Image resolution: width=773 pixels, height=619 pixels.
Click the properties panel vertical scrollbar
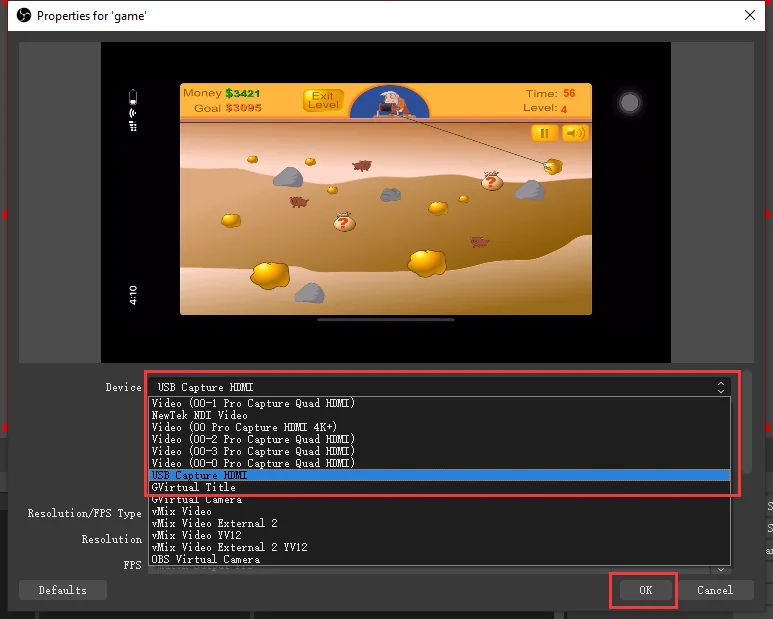click(x=748, y=421)
